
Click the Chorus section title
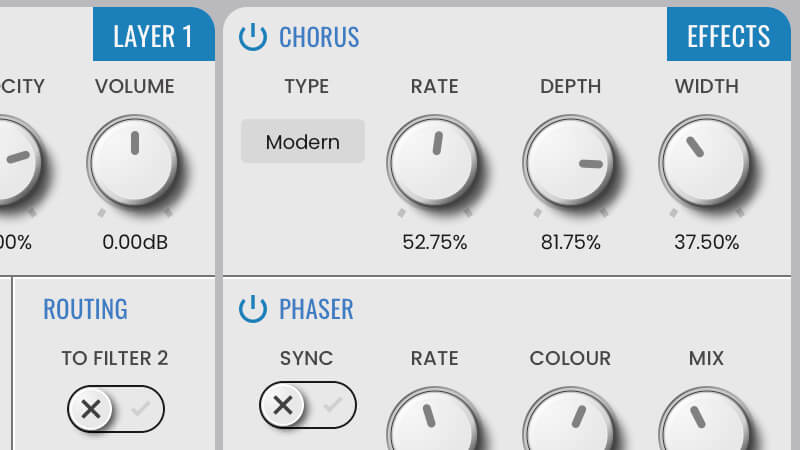319,37
